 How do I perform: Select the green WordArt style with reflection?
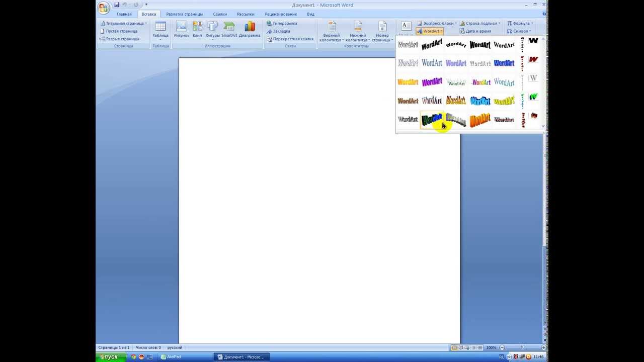(456, 82)
